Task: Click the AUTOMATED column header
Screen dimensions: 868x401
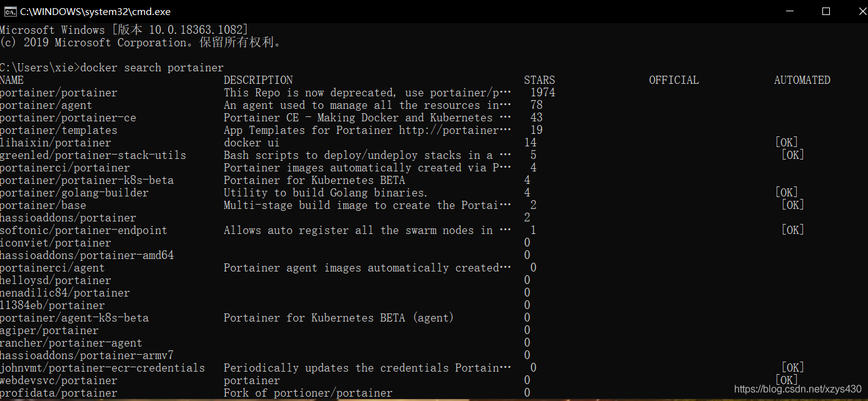Action: click(802, 80)
